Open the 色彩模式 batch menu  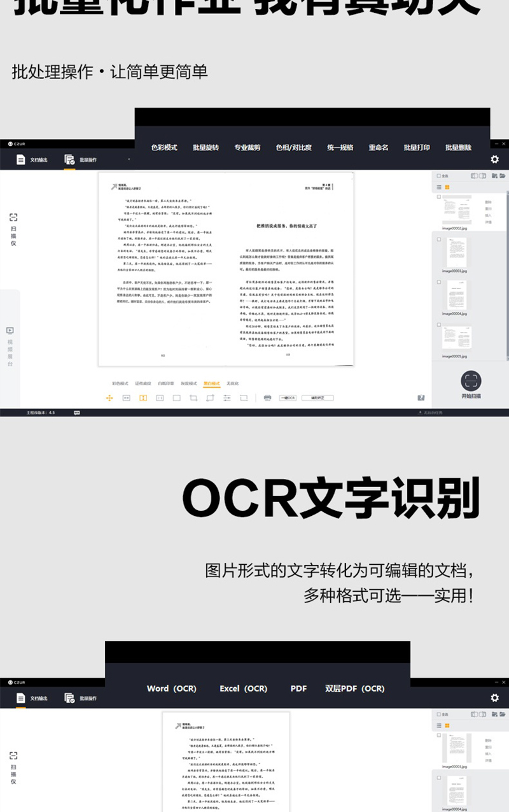(164, 148)
